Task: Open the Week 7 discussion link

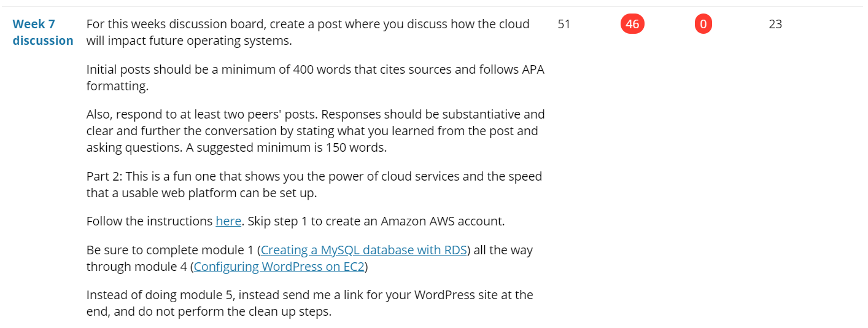Action: coord(43,33)
